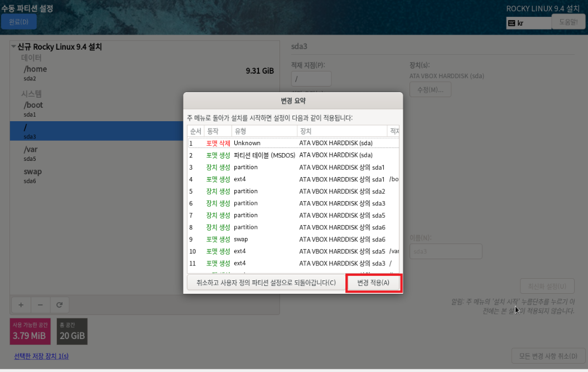
Task: Click the 변경 적용(A) button
Action: point(373,283)
